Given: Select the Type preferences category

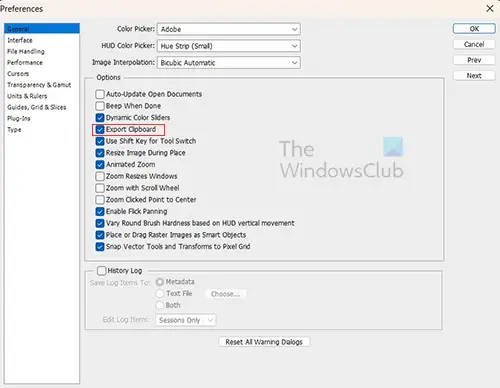Looking at the screenshot, I should [42, 129].
